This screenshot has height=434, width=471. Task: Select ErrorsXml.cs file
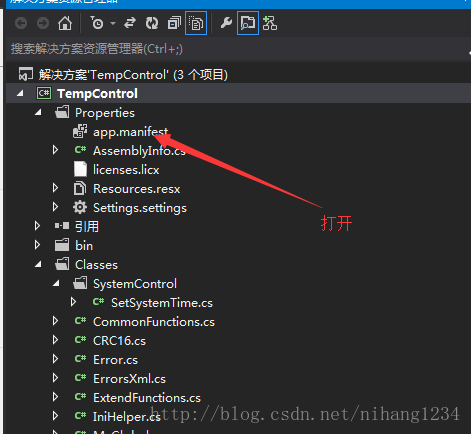tap(129, 379)
